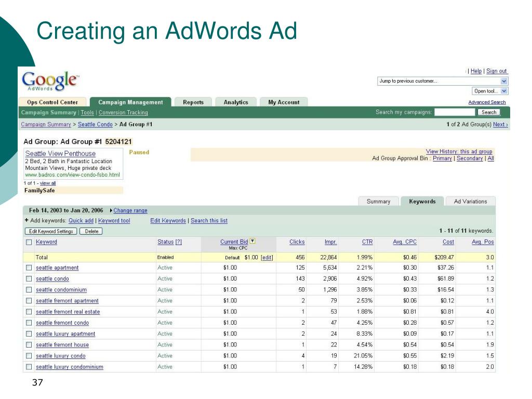Screen dimensions: 532x399
Task: Click the Edit Keyword Settings button
Action: click(51, 231)
